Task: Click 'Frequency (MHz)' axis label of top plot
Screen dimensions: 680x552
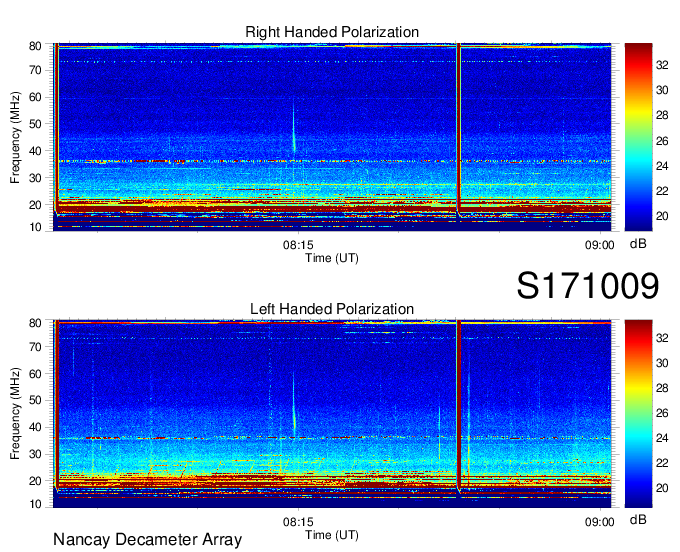Action: point(15,137)
